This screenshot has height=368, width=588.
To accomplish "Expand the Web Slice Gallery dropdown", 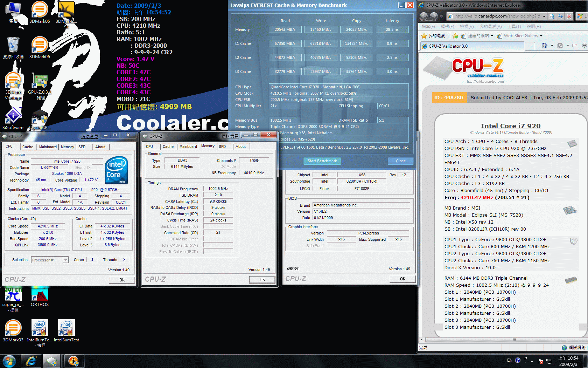I will (x=541, y=36).
